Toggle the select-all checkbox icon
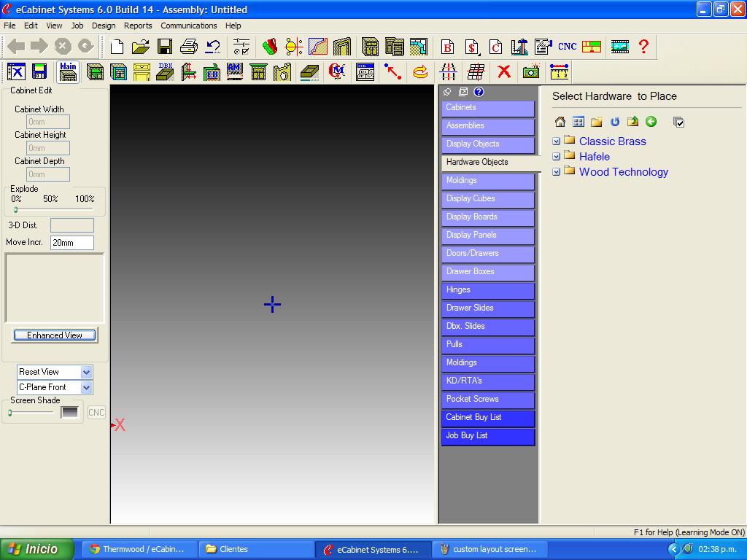 coord(679,122)
